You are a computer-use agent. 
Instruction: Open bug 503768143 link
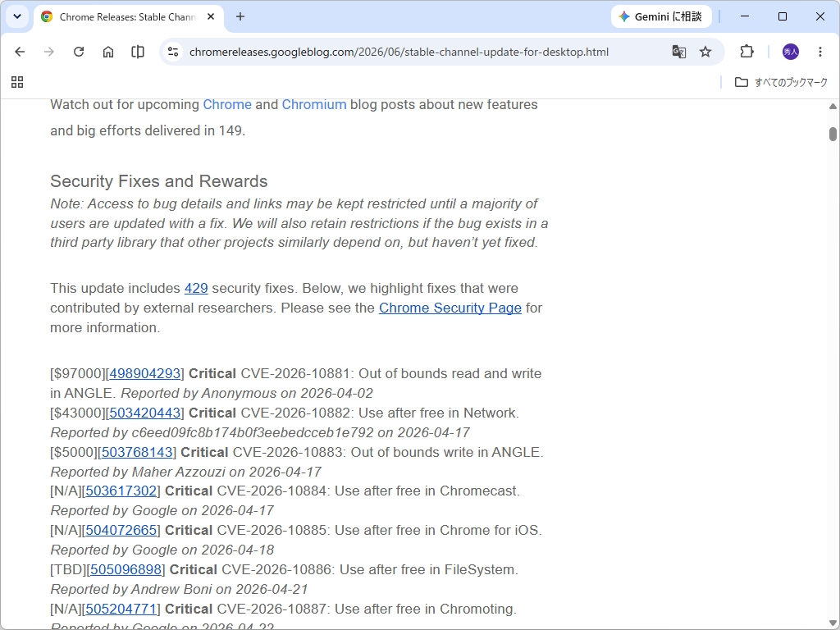coord(137,452)
